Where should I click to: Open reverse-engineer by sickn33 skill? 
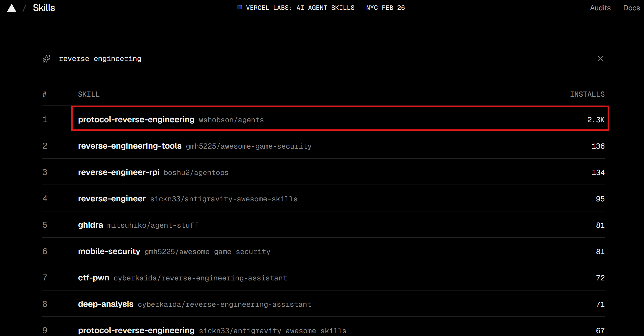pos(112,198)
